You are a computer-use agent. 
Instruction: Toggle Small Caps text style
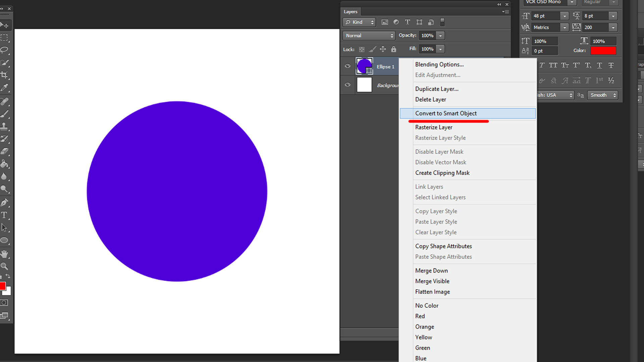coord(565,65)
